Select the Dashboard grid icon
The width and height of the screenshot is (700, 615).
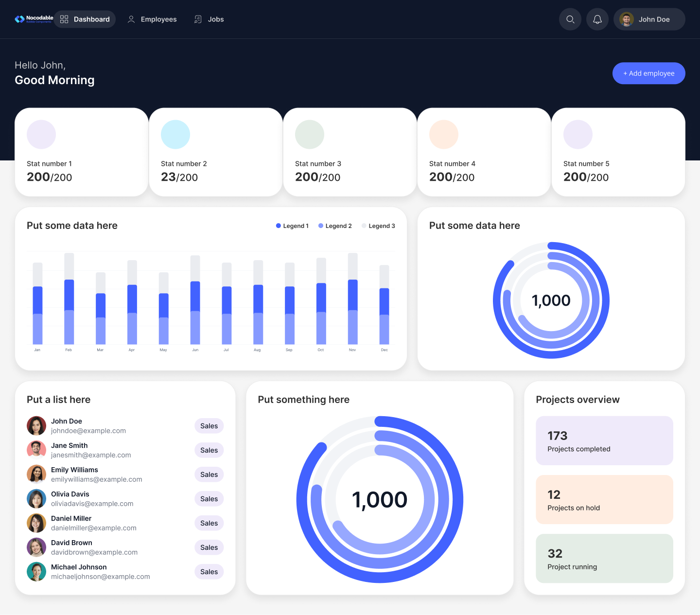[64, 19]
